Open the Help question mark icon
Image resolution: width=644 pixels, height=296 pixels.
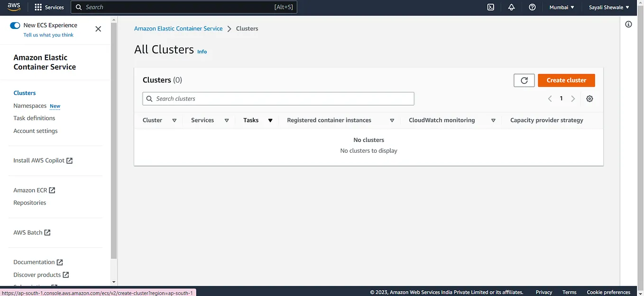click(x=532, y=7)
